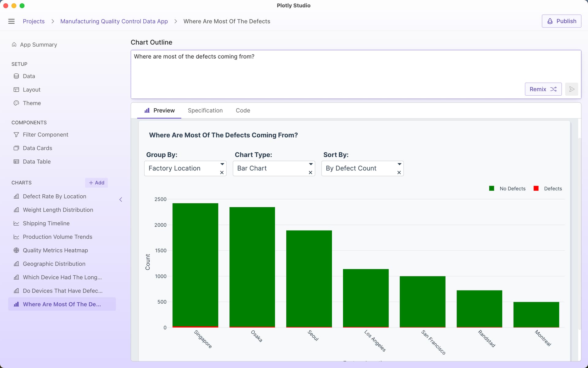Collapse the sidebar with the chevron arrow
This screenshot has width=588, height=368.
pyautogui.click(x=121, y=200)
